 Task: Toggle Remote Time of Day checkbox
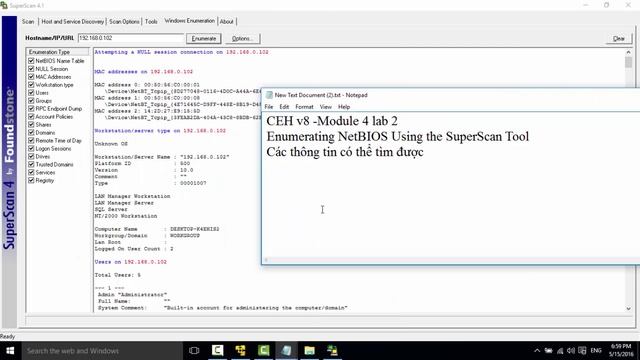(x=31, y=140)
